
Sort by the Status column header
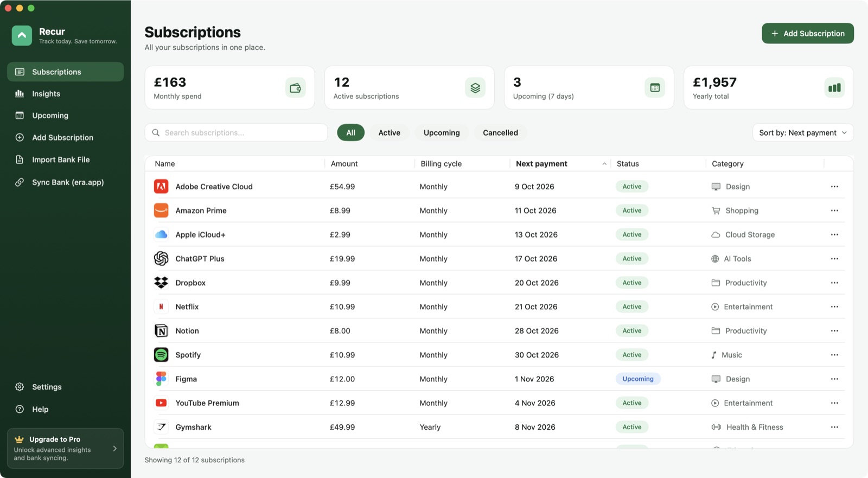(628, 164)
